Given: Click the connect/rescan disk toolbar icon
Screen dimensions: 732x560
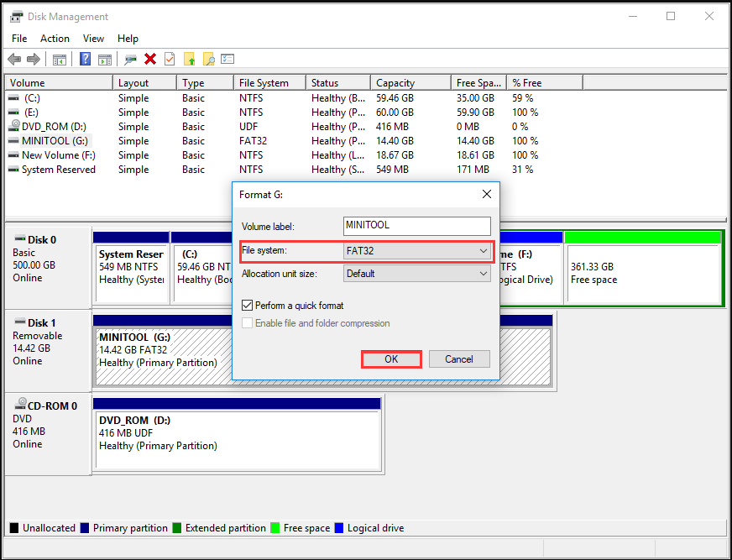Looking at the screenshot, I should (x=130, y=60).
